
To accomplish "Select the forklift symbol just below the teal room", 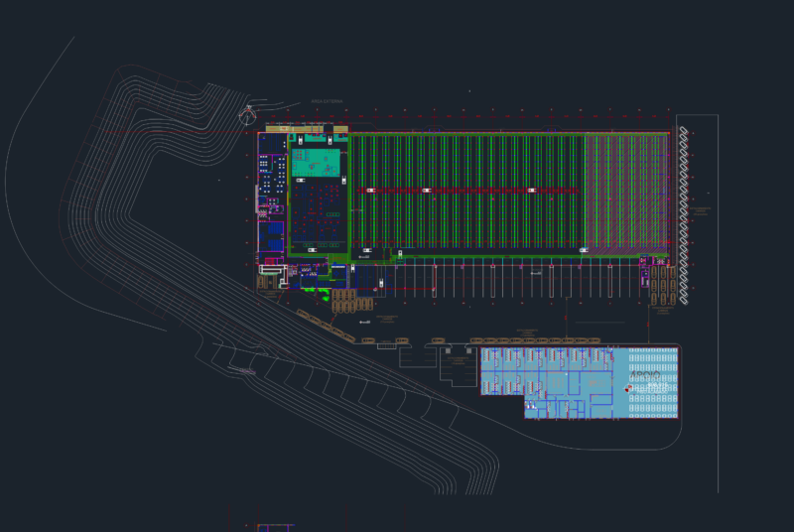I will 301,181.
